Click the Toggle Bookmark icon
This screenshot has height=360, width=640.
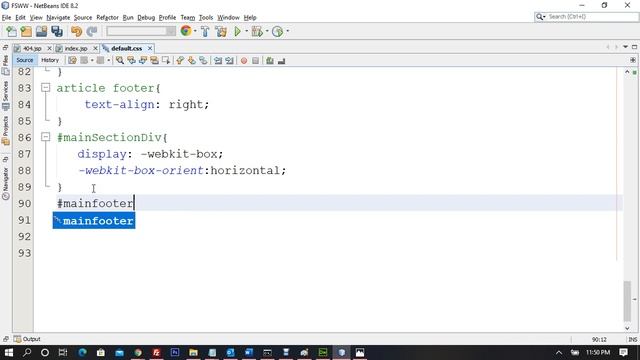(203, 60)
